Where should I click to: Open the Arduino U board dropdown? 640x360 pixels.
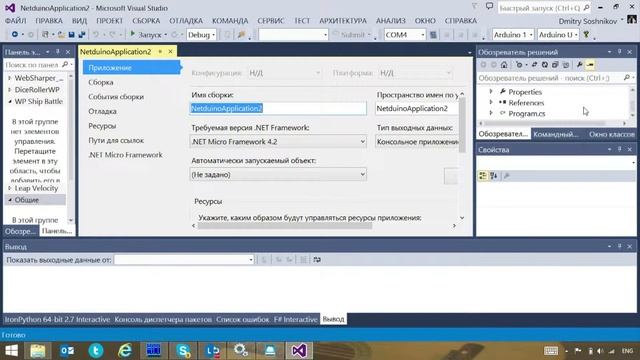[558, 35]
